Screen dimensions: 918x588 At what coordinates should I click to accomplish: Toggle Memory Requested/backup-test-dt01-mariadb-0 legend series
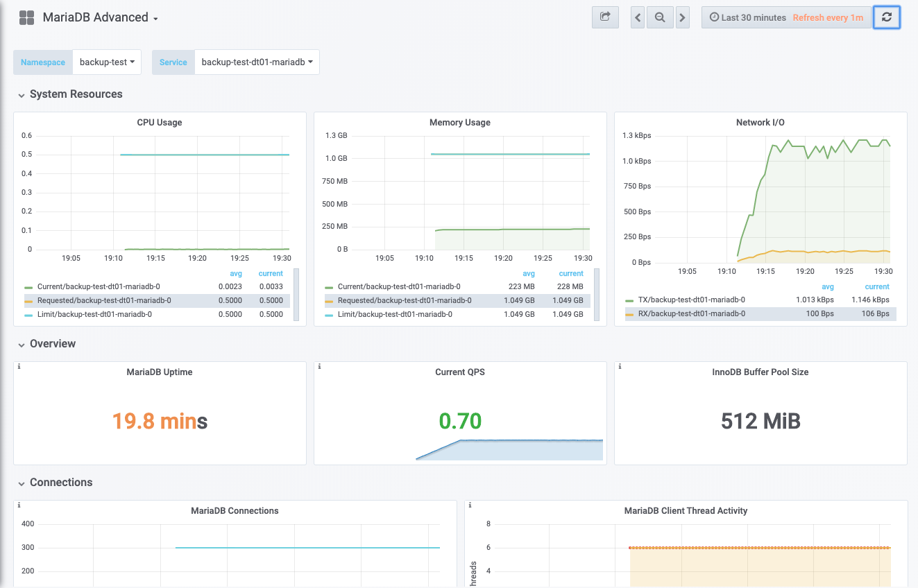pos(405,300)
